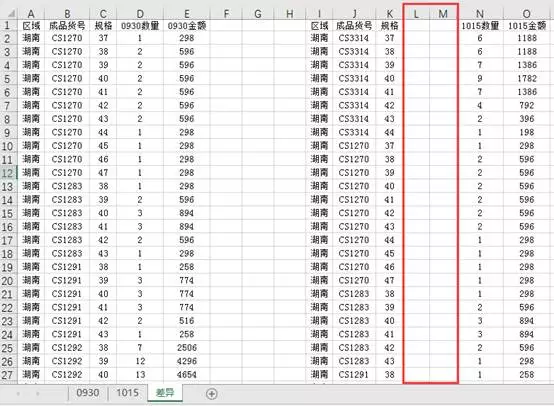Image resolution: width=554 pixels, height=406 pixels.
Task: Select column A header
Action: coord(31,14)
